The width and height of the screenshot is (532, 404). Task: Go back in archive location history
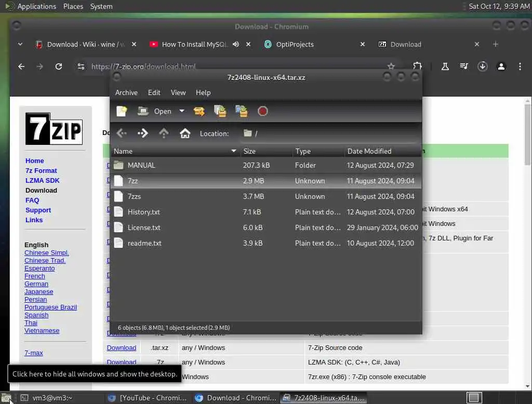pos(122,133)
